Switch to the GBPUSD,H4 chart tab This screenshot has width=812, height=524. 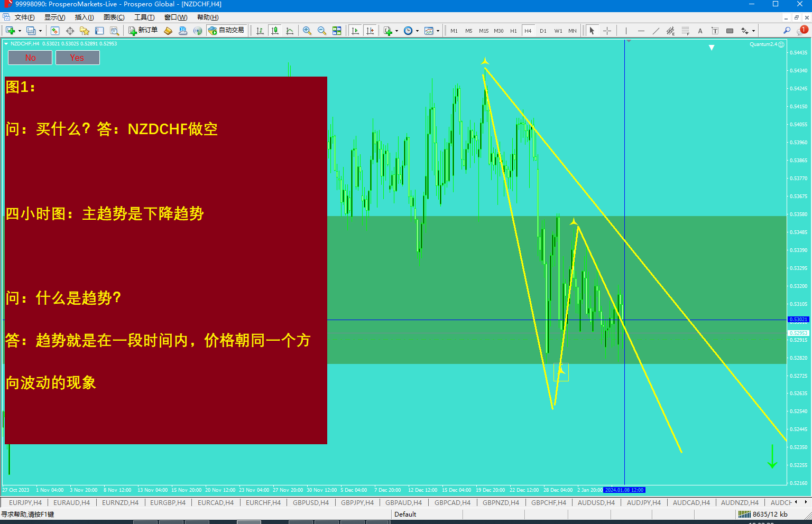point(311,502)
